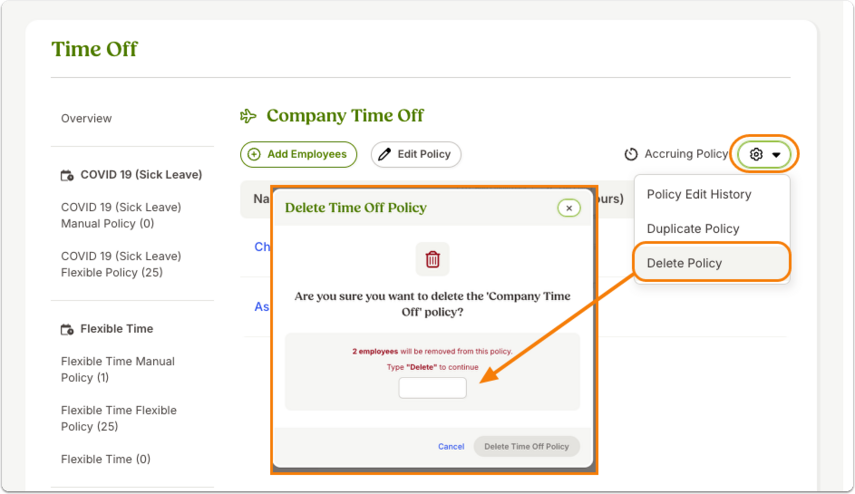Click Cancel in the delete dialog
Image resolution: width=855 pixels, height=494 pixels.
tap(451, 447)
